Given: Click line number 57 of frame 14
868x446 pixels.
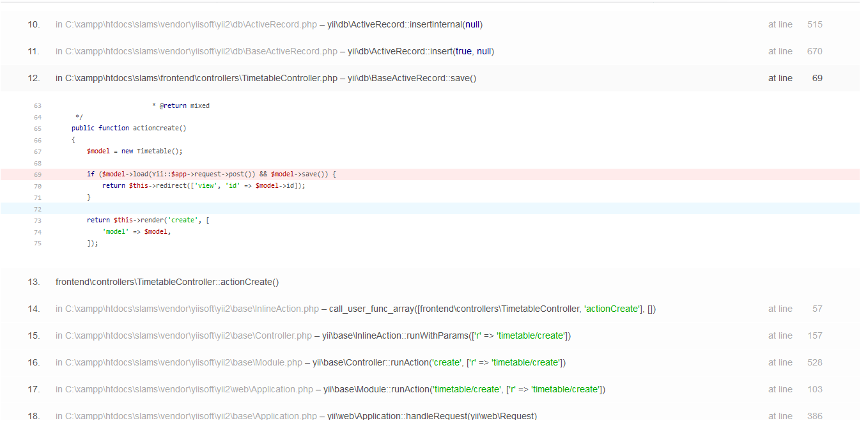Looking at the screenshot, I should tap(818, 309).
